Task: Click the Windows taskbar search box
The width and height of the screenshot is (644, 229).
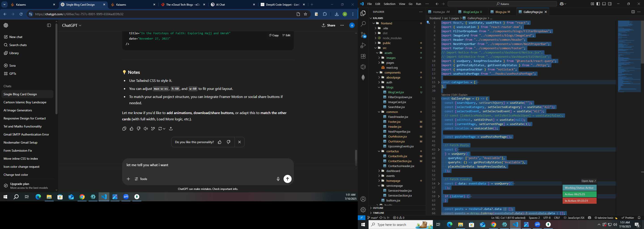Action: [400, 225]
